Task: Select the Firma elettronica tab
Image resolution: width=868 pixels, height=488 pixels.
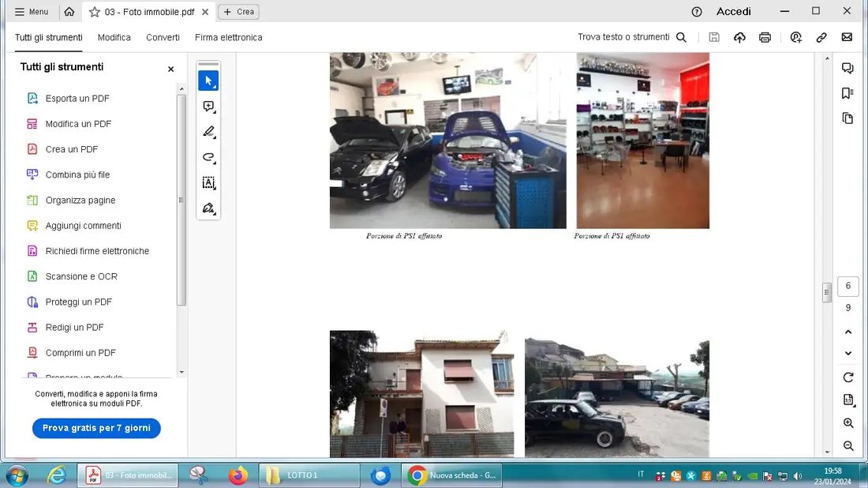Action: tap(229, 37)
